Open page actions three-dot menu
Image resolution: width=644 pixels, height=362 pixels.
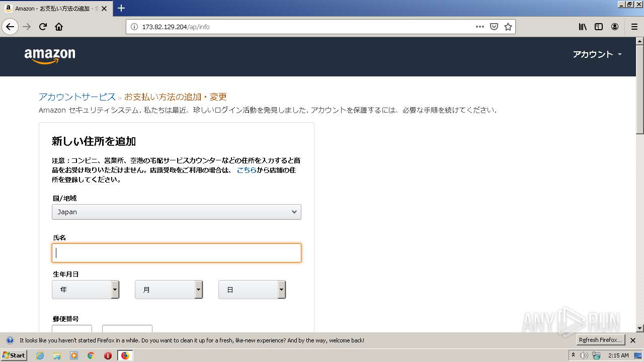click(480, 27)
